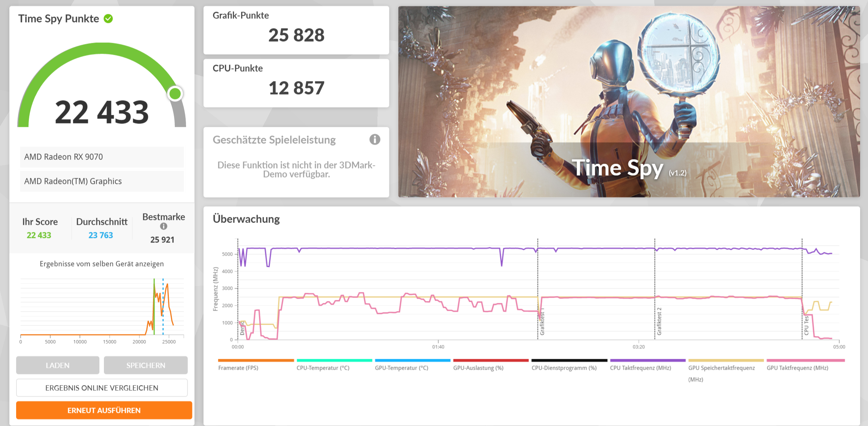This screenshot has width=868, height=426.
Task: Click info icon beside Geschätzte Spieleleistung
Action: click(x=374, y=140)
